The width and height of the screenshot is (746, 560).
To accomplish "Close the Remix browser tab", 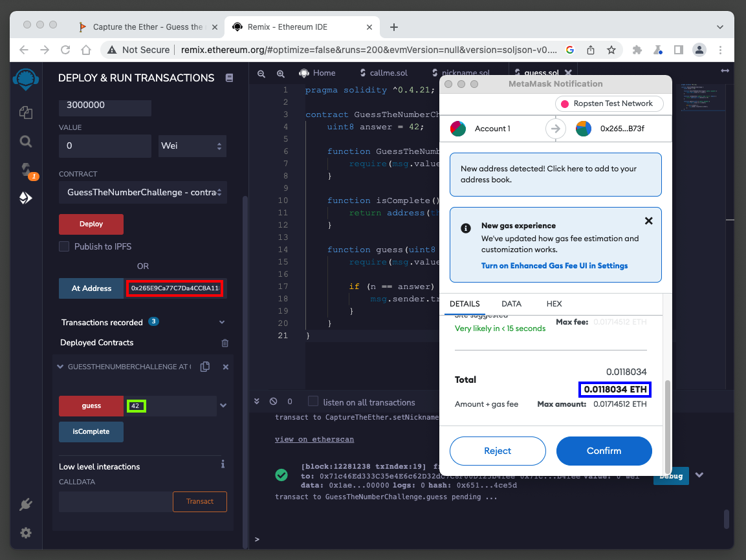I will (369, 27).
